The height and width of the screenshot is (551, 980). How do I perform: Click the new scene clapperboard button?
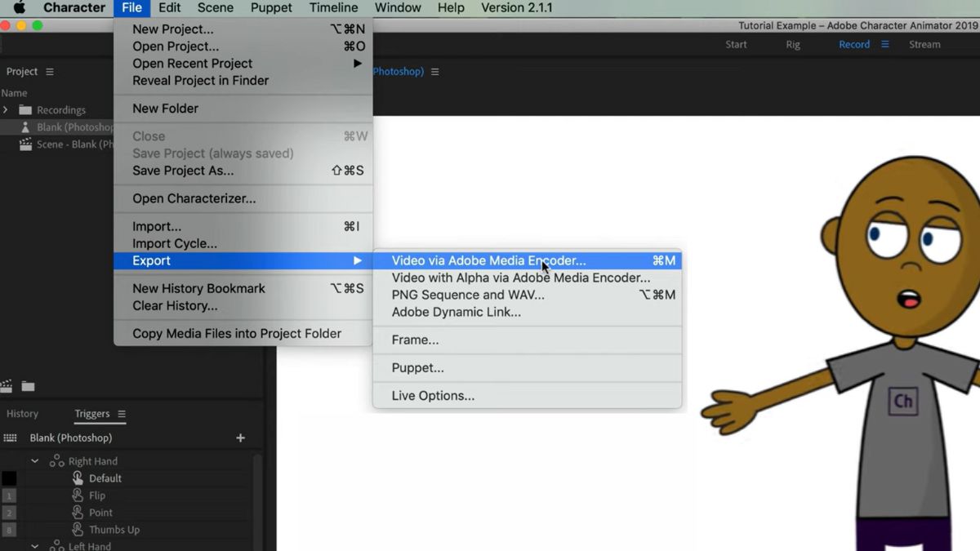click(x=7, y=386)
